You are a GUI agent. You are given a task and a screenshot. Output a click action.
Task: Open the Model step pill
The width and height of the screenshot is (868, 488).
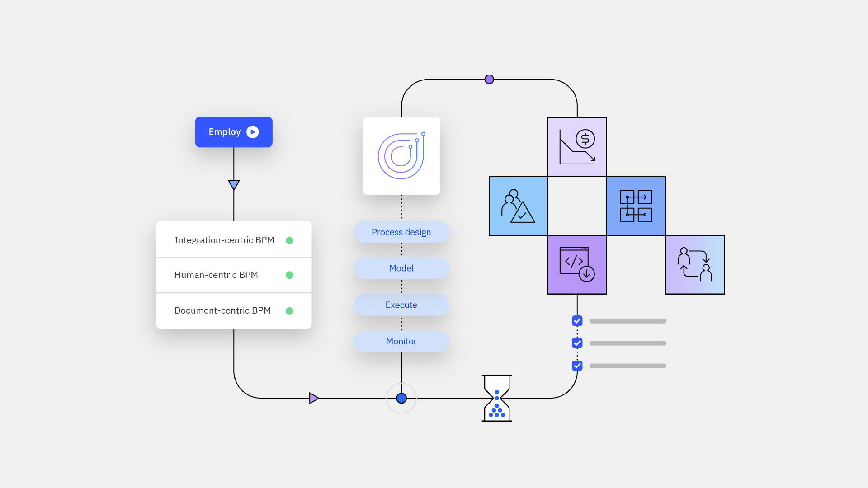401,268
